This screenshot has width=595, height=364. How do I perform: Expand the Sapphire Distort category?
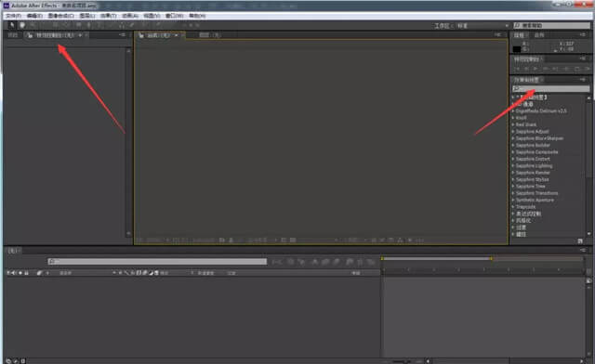tap(513, 159)
